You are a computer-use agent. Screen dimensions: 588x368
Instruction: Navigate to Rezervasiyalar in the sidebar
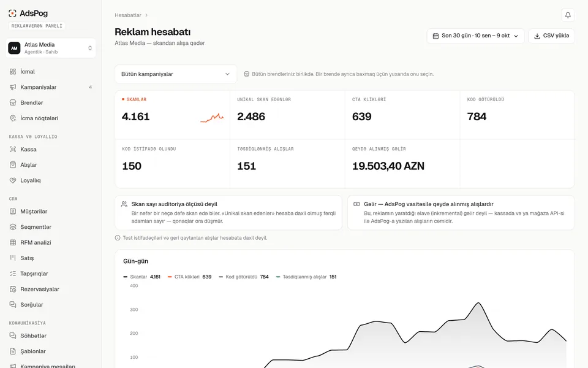(x=51, y=289)
